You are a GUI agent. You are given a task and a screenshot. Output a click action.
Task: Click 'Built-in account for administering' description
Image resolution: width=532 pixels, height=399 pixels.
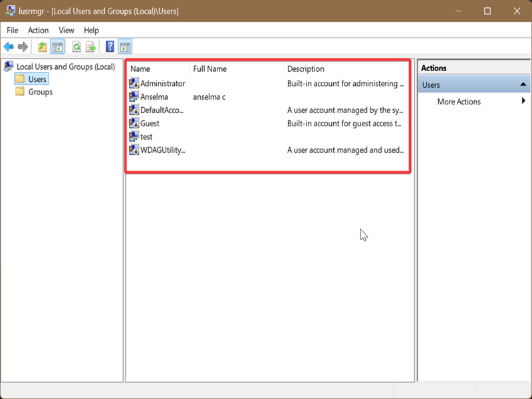click(x=345, y=84)
